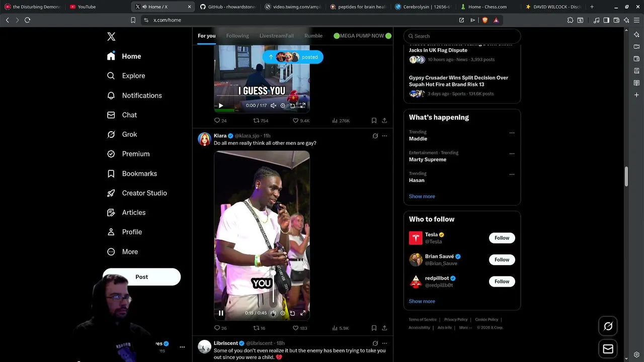Open the floating Grok button at bottom right
This screenshot has height=362, width=644.
[x=608, y=326]
